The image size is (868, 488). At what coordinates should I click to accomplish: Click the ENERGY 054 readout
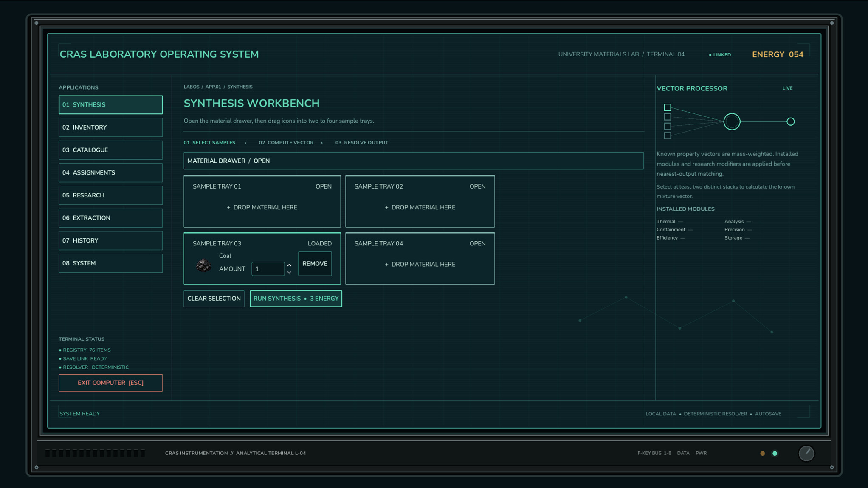(x=778, y=54)
